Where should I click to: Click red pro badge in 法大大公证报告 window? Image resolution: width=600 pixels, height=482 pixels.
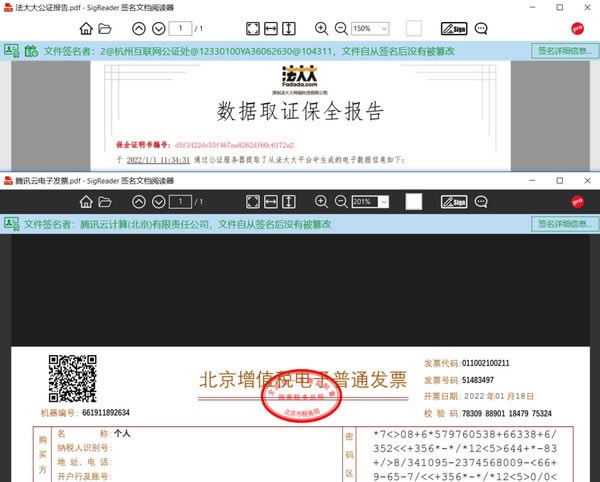577,29
